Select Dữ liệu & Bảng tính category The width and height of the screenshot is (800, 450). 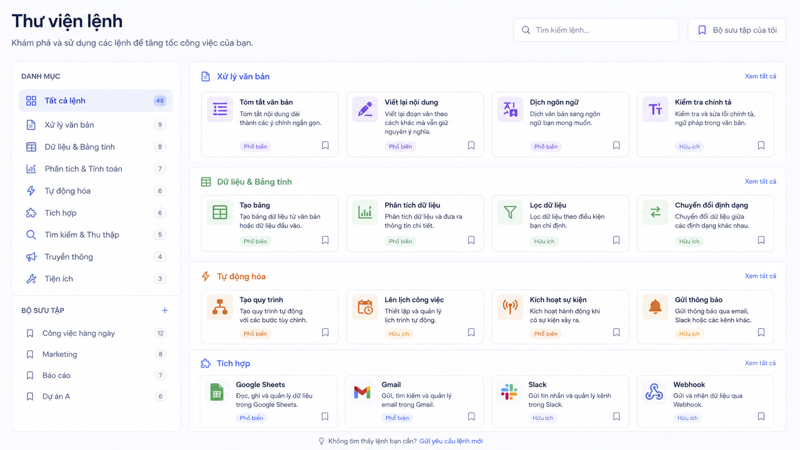[96, 147]
